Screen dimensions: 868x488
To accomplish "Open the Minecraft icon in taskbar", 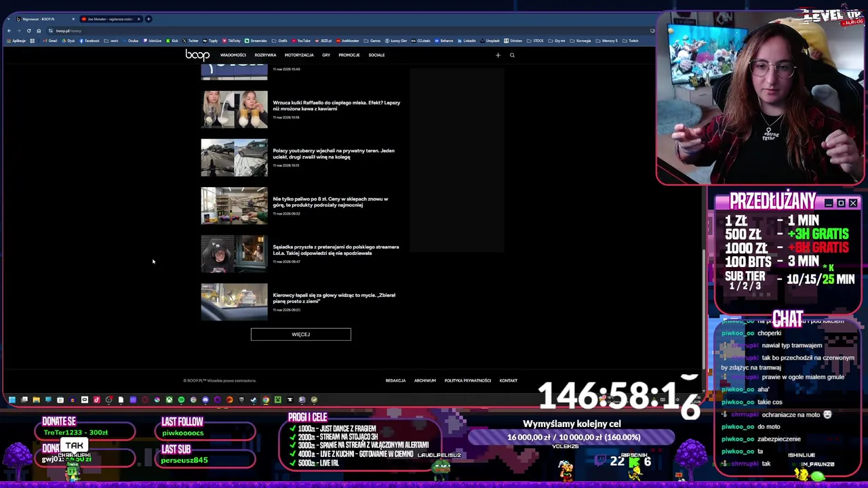I will pyautogui.click(x=277, y=400).
